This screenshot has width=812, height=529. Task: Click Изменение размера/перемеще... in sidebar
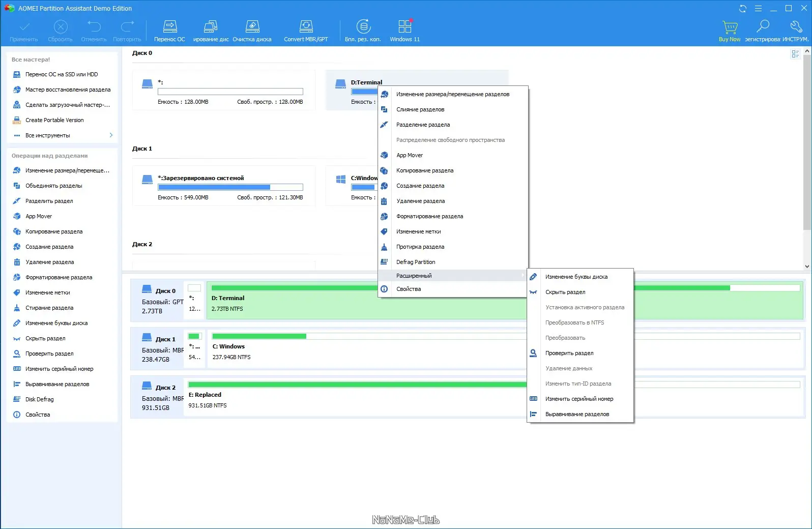(x=67, y=170)
